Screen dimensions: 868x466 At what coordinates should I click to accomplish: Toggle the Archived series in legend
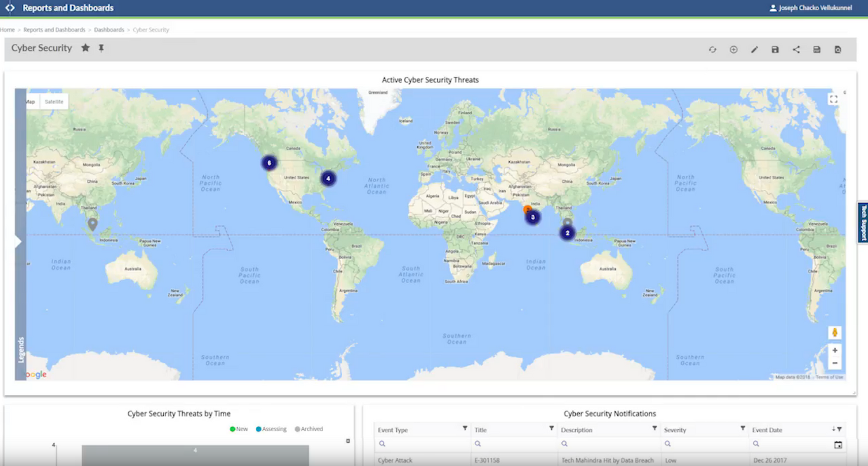click(x=308, y=429)
